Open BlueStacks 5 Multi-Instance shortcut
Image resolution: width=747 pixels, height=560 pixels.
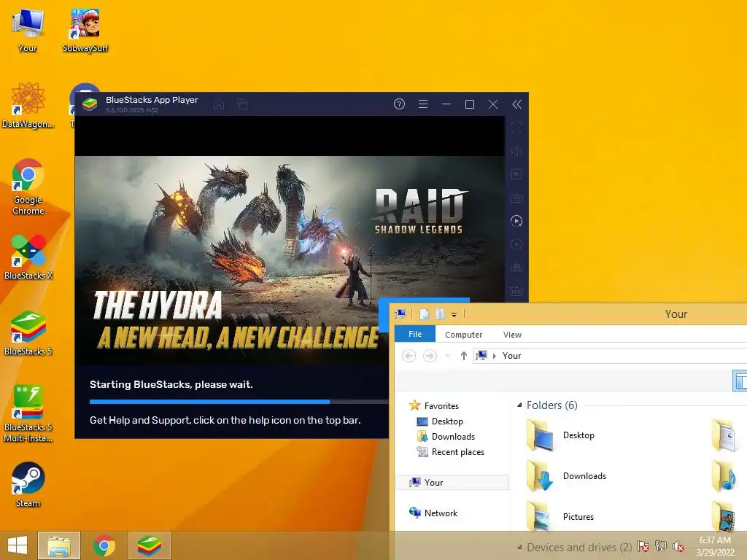pyautogui.click(x=28, y=413)
